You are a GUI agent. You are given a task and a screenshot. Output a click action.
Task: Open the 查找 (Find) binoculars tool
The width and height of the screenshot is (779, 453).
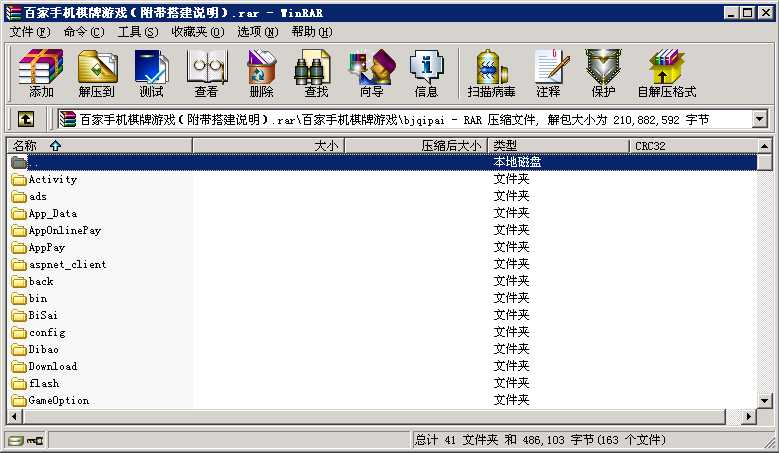click(x=316, y=73)
